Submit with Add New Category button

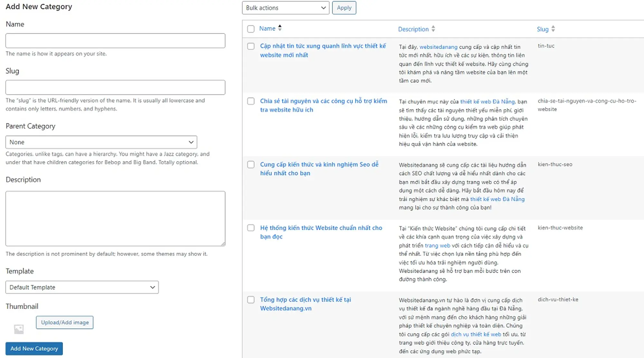(34, 349)
